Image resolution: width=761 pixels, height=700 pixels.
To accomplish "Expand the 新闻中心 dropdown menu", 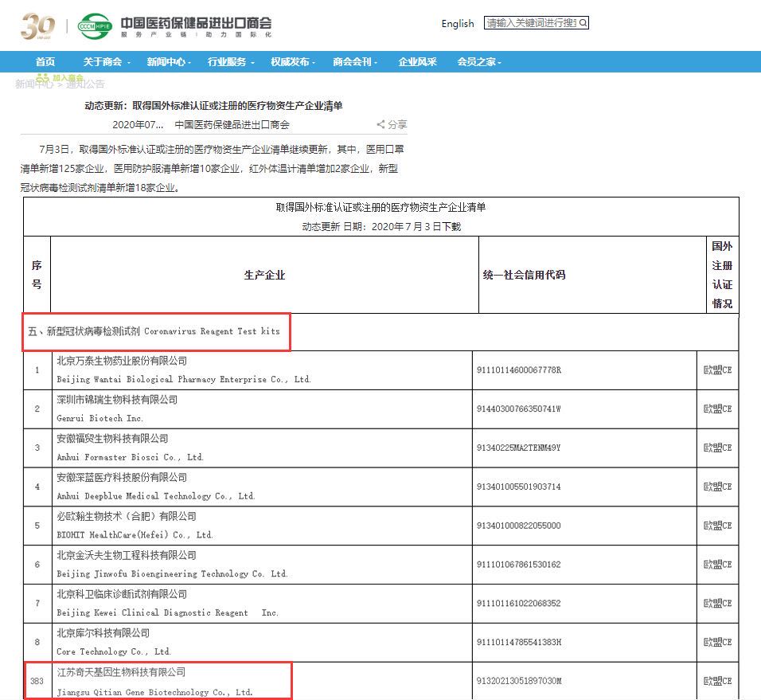I will tap(169, 61).
